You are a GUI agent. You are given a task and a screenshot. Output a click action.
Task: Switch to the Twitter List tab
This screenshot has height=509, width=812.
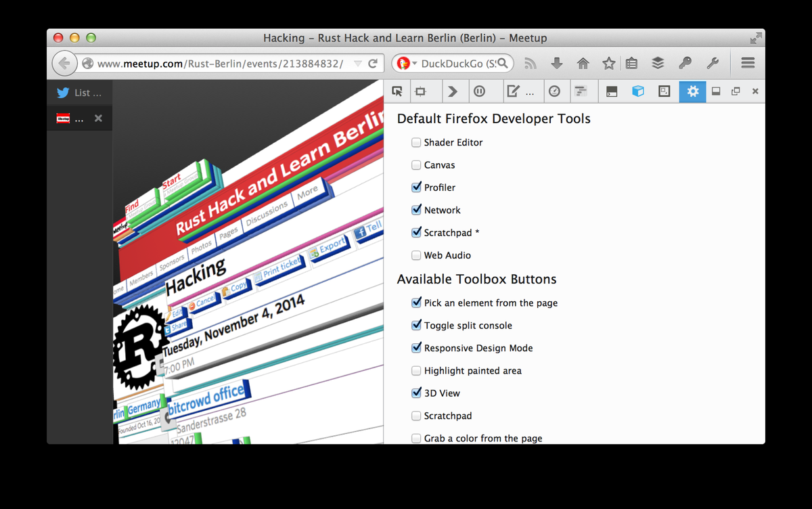[x=79, y=93]
